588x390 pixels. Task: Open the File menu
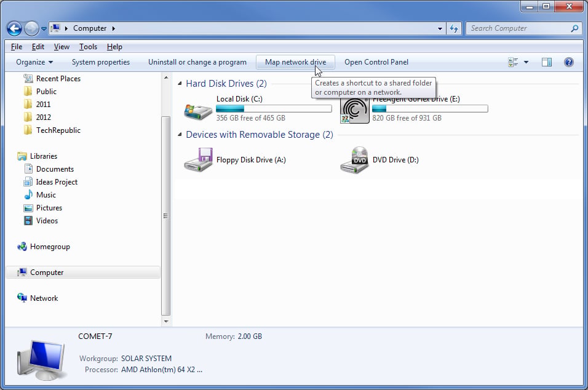17,47
